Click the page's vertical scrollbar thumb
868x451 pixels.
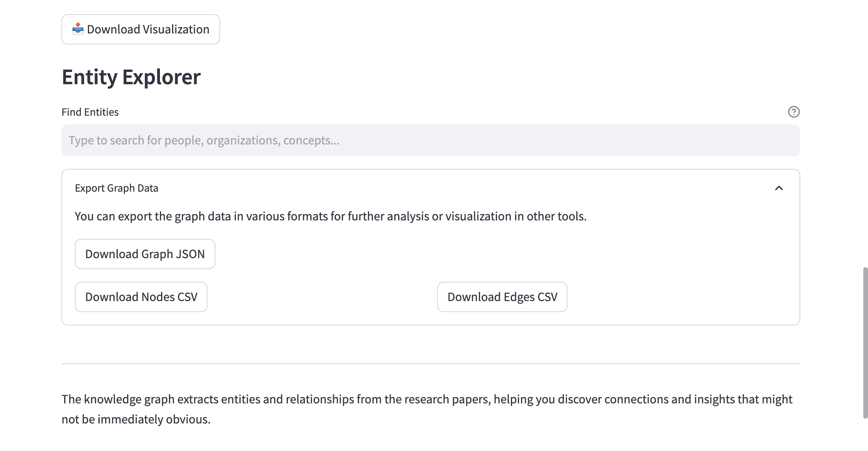865,342
